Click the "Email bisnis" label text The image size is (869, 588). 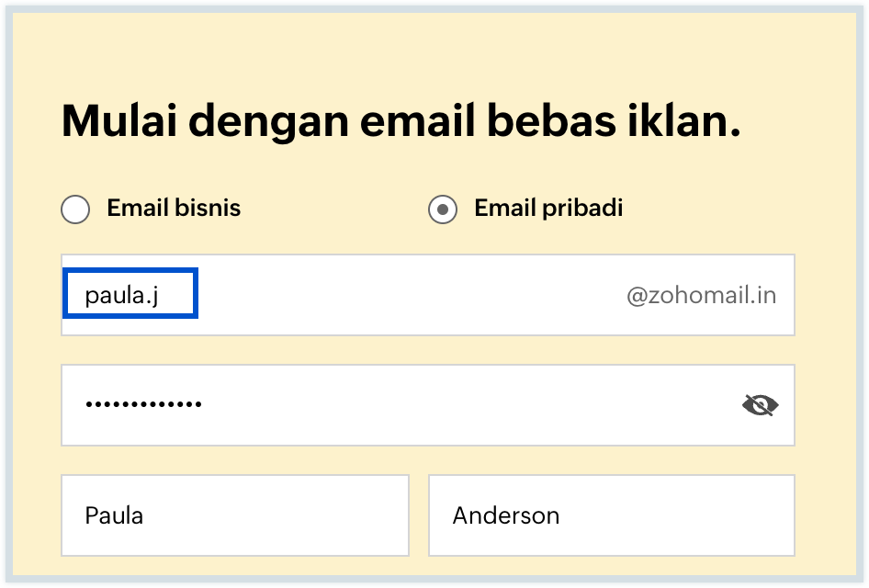(174, 209)
